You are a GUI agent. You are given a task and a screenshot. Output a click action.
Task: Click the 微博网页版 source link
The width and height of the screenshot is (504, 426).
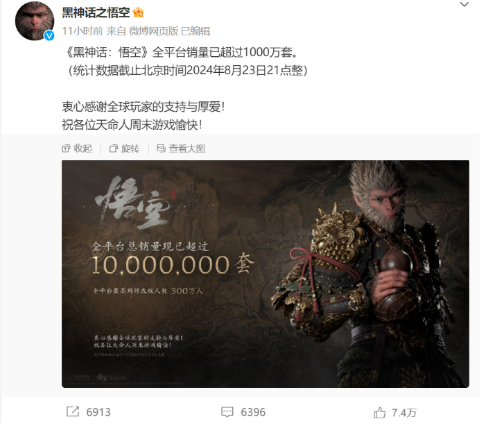point(154,31)
